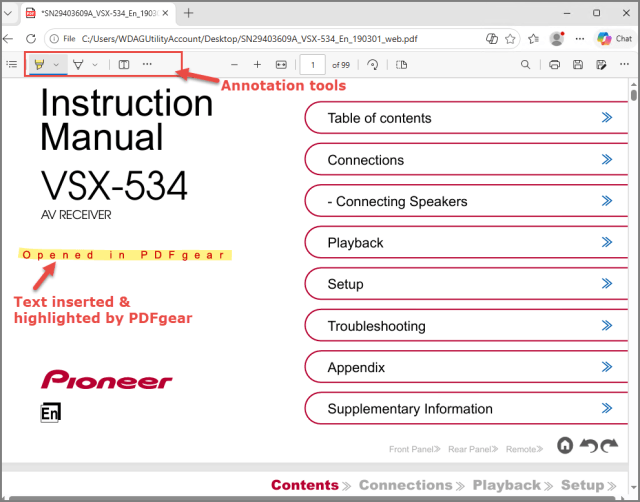Open the PDF search magnifier
The image size is (640, 502).
pyautogui.click(x=525, y=64)
